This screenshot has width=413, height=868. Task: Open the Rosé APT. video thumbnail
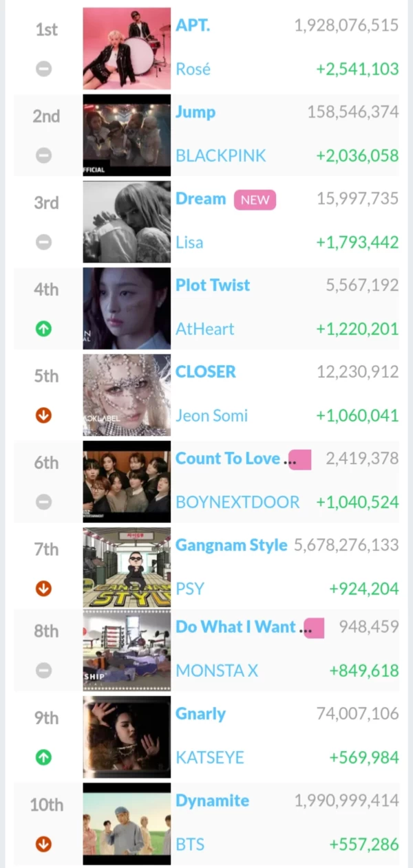(x=127, y=48)
